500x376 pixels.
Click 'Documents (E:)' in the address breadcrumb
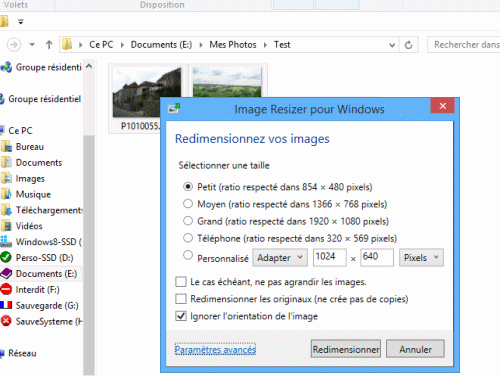click(161, 45)
